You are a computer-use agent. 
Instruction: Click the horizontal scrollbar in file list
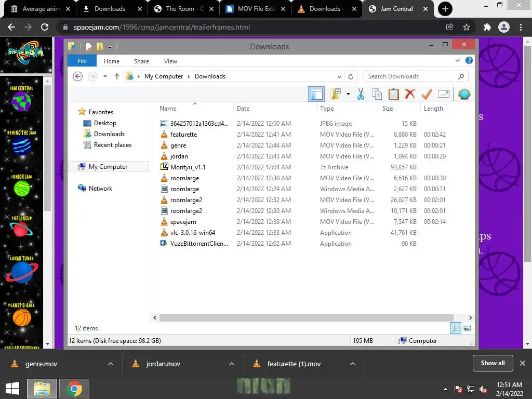coord(307,317)
